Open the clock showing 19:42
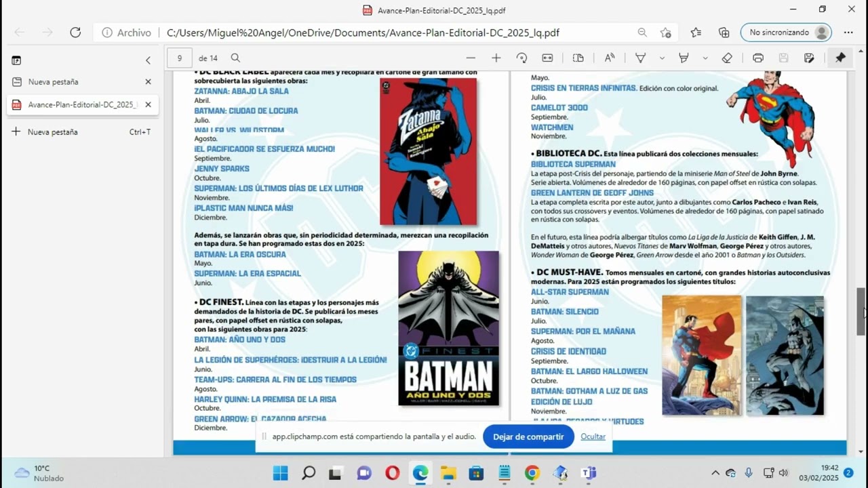The width and height of the screenshot is (868, 488). (x=818, y=473)
